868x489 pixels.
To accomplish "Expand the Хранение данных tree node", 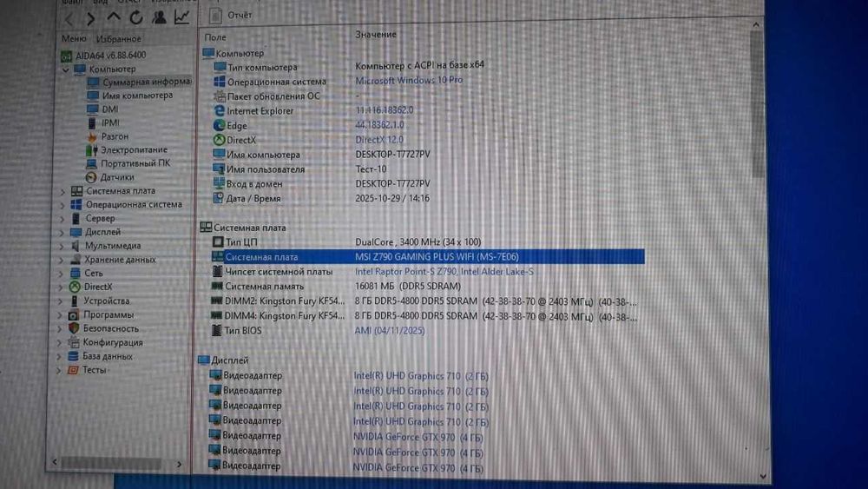I will pyautogui.click(x=61, y=261).
